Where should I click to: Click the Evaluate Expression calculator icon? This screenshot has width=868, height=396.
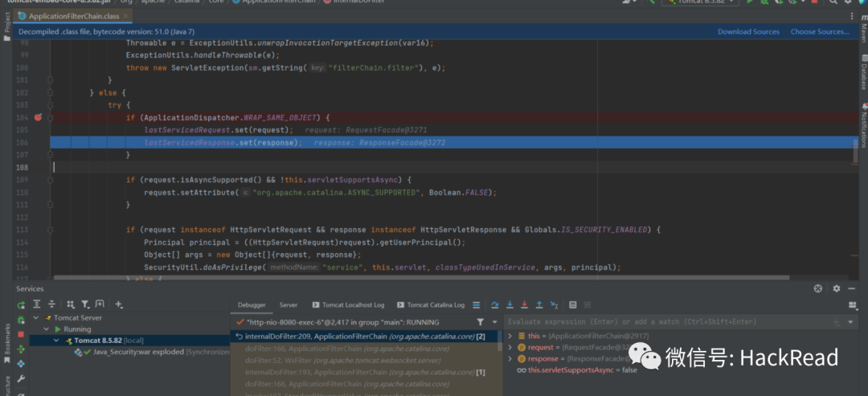[573, 304]
